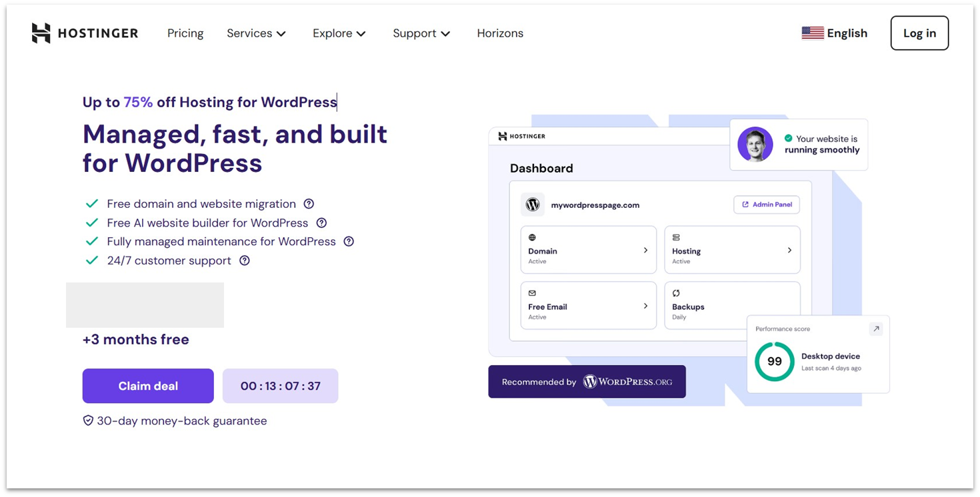Click the mywordpresspage.com domain name

[595, 205]
